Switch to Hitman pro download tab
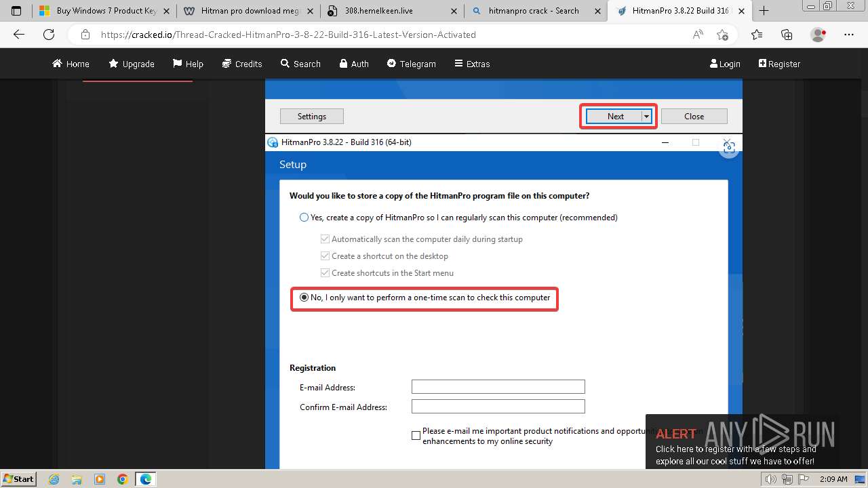The height and width of the screenshot is (488, 868). (248, 11)
